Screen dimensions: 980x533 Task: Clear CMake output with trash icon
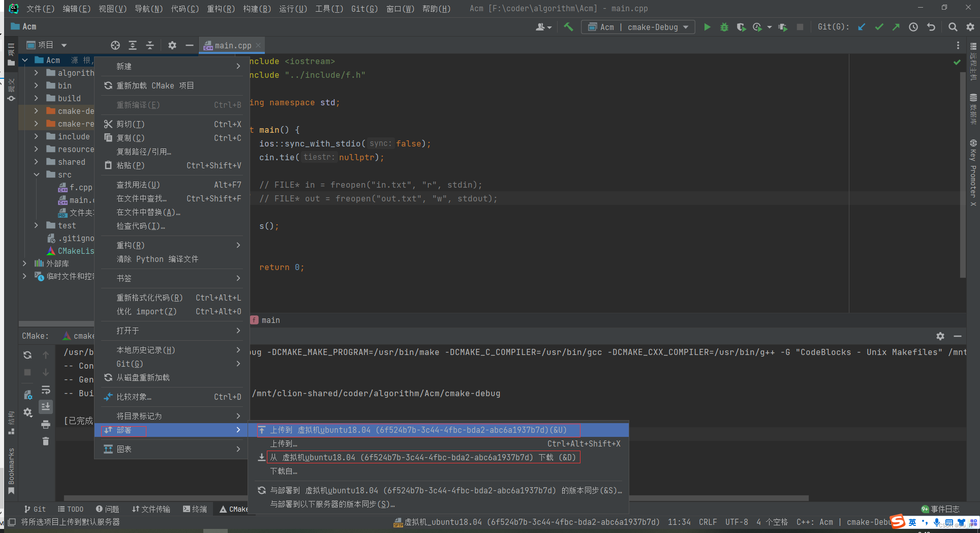[x=46, y=441]
